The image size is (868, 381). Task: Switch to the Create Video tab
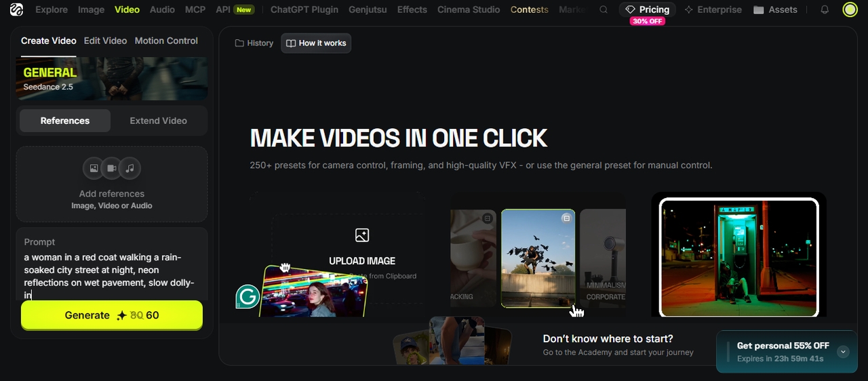[x=49, y=41]
